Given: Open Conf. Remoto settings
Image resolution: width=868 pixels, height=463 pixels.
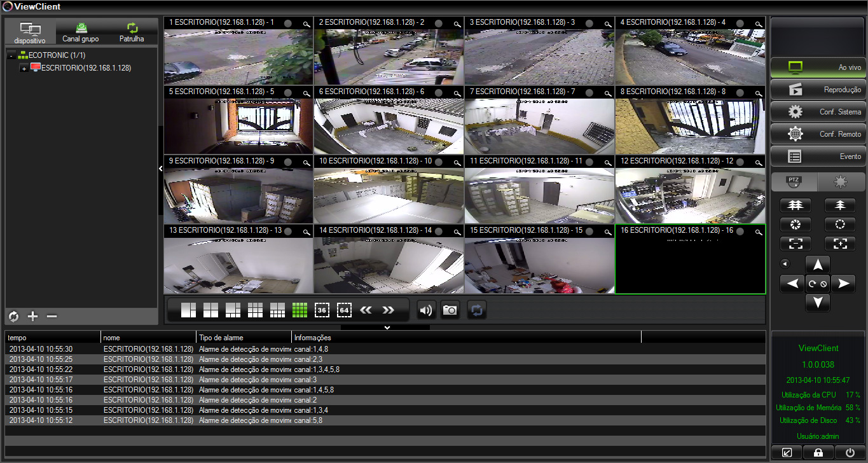Looking at the screenshot, I should (x=818, y=134).
